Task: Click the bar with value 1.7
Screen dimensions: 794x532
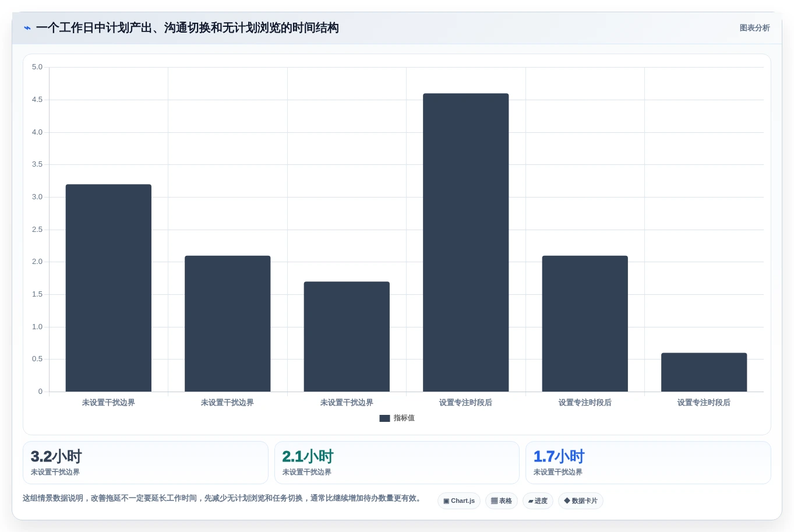Action: pyautogui.click(x=347, y=337)
